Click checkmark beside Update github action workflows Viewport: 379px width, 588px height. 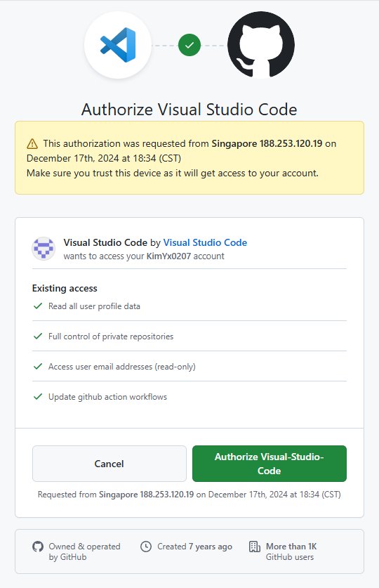38,396
